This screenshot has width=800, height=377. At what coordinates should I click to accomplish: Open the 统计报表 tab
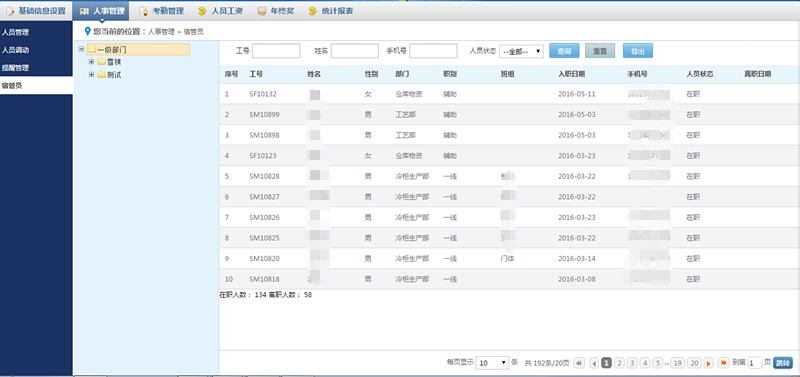(331, 11)
